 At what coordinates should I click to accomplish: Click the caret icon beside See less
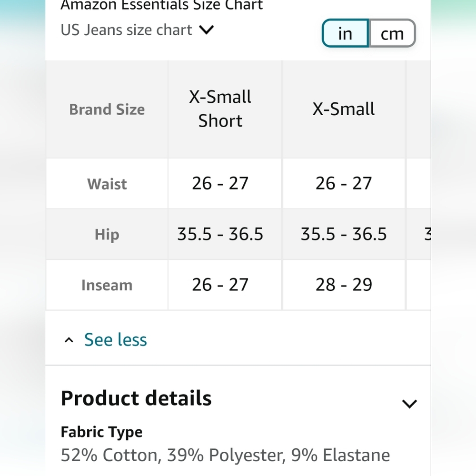(x=69, y=340)
